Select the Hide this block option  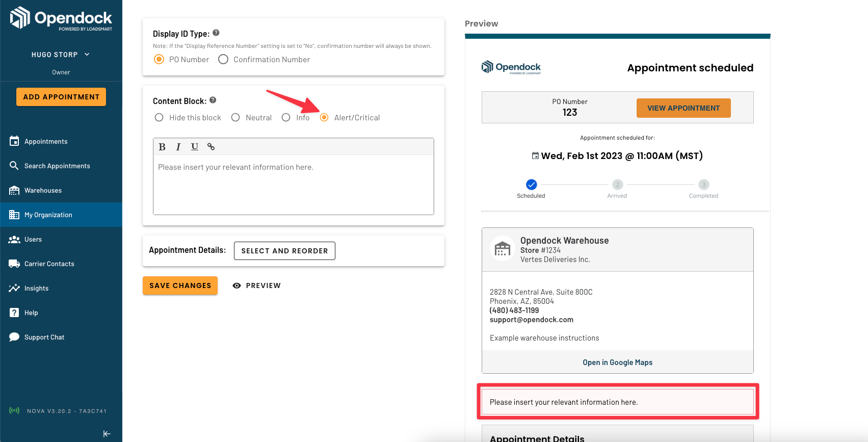(x=188, y=118)
